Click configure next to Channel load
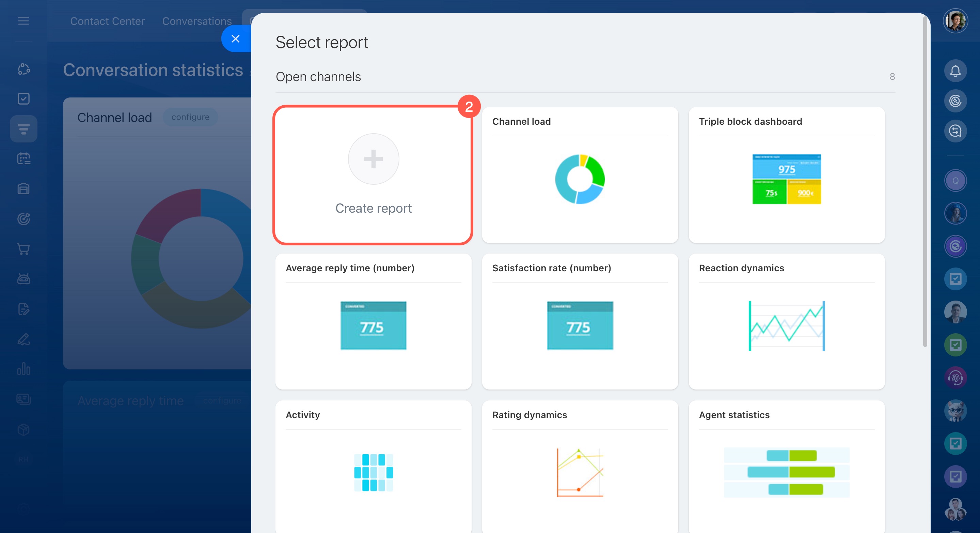980x533 pixels. tap(190, 117)
